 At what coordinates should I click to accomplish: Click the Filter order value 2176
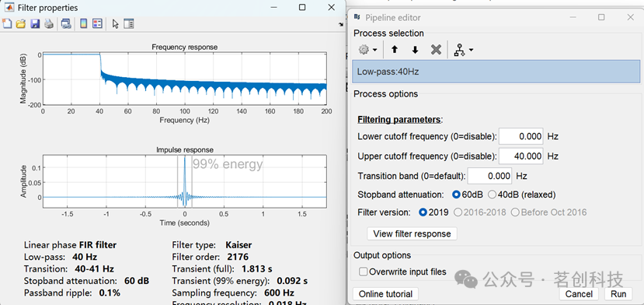[x=238, y=258]
